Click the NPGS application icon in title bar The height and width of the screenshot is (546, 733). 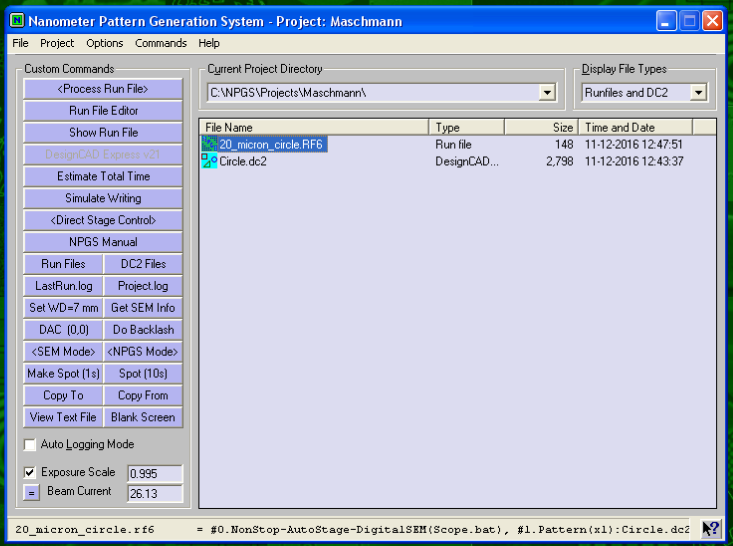[18, 20]
